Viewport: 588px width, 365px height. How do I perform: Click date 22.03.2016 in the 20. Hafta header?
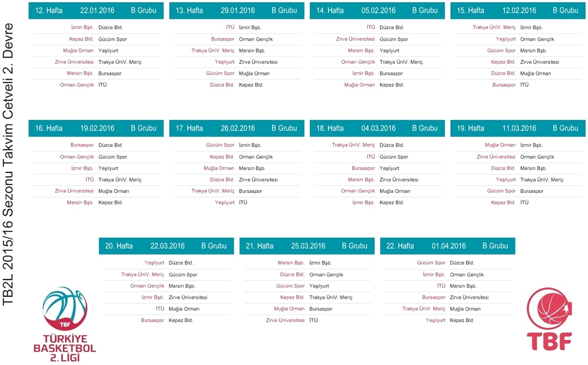(x=168, y=246)
